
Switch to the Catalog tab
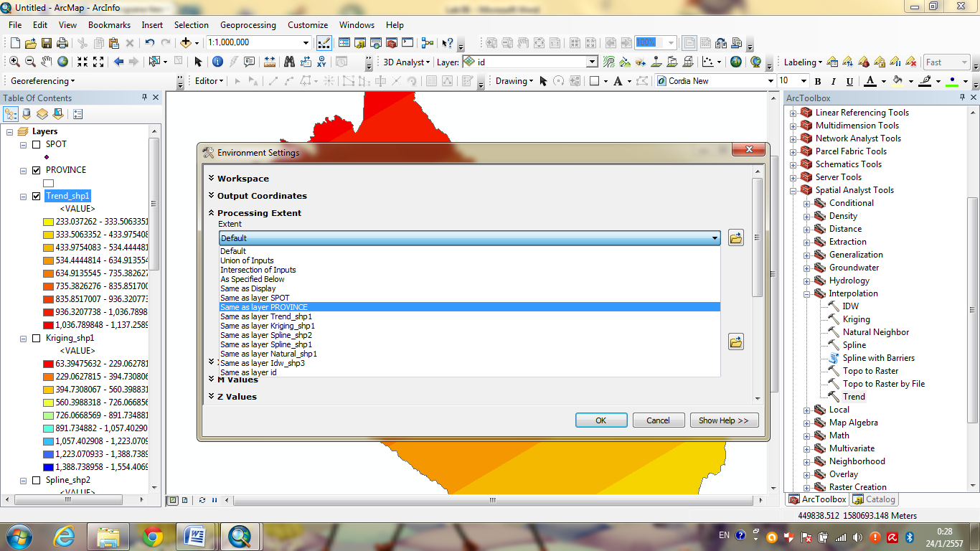click(x=875, y=499)
